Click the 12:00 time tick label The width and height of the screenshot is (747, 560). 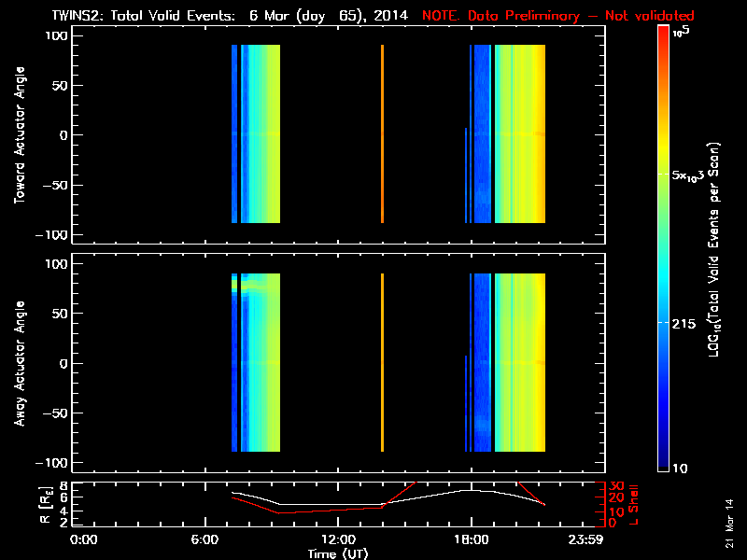338,540
